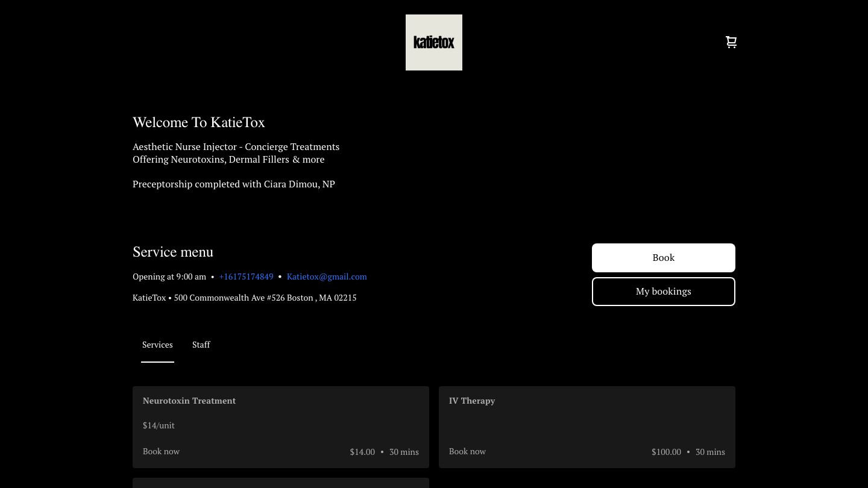Click the katietox logo image
This screenshot has width=868, height=488.
[434, 42]
